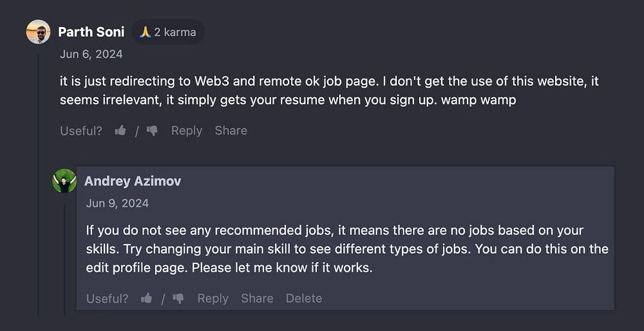Click Andrey Azimov's green avatar
This screenshot has height=331, width=644.
(64, 181)
